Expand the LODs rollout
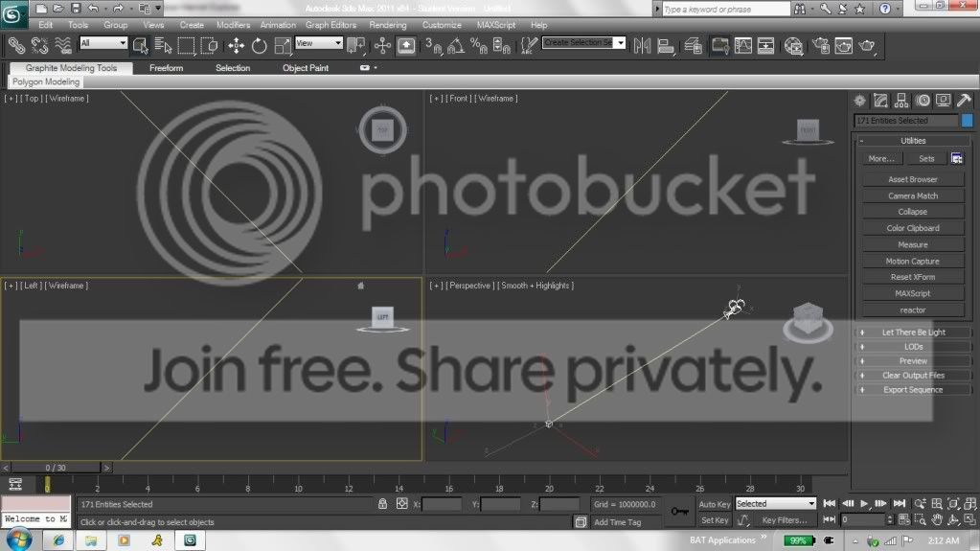980x551 pixels. coord(913,347)
